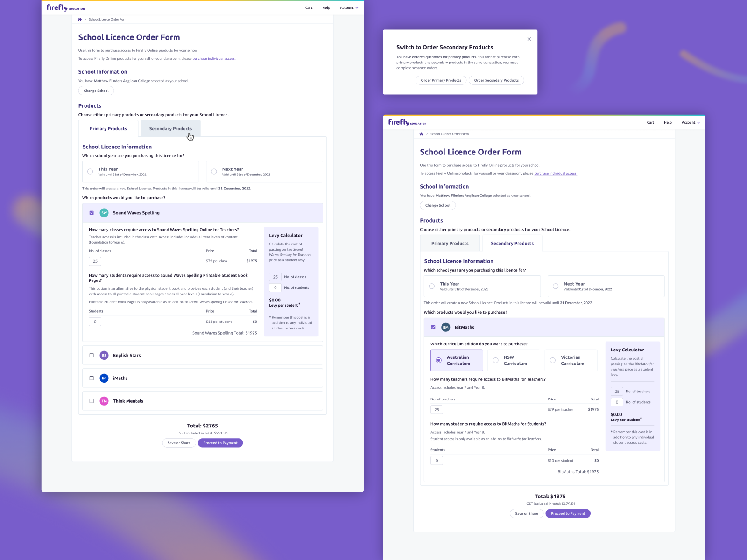Click 'BitMaths Total: $1975' text
747x560 pixels.
pos(578,472)
